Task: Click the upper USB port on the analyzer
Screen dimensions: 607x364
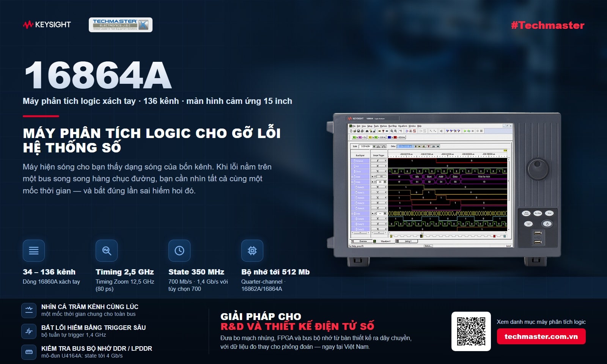Action: (538, 233)
